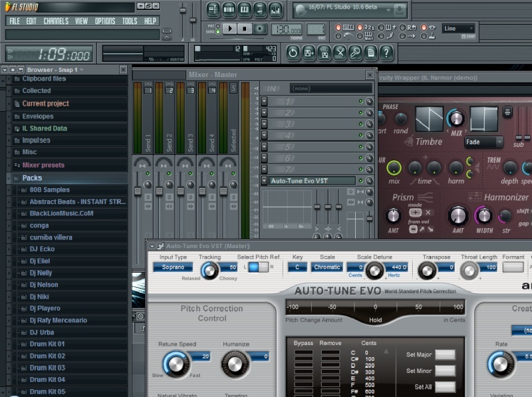Open the Auto-Tune plugin window options arrow
The height and width of the screenshot is (397, 532).
coord(152,246)
